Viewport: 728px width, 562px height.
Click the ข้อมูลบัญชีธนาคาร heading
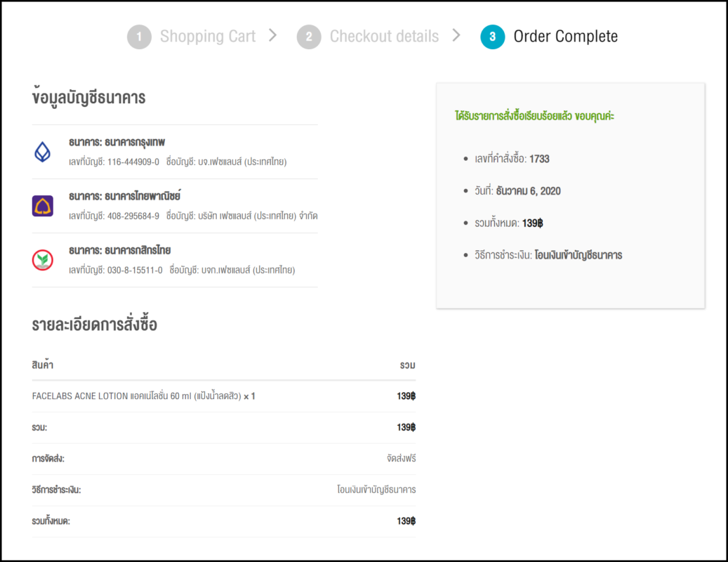pos(89,98)
